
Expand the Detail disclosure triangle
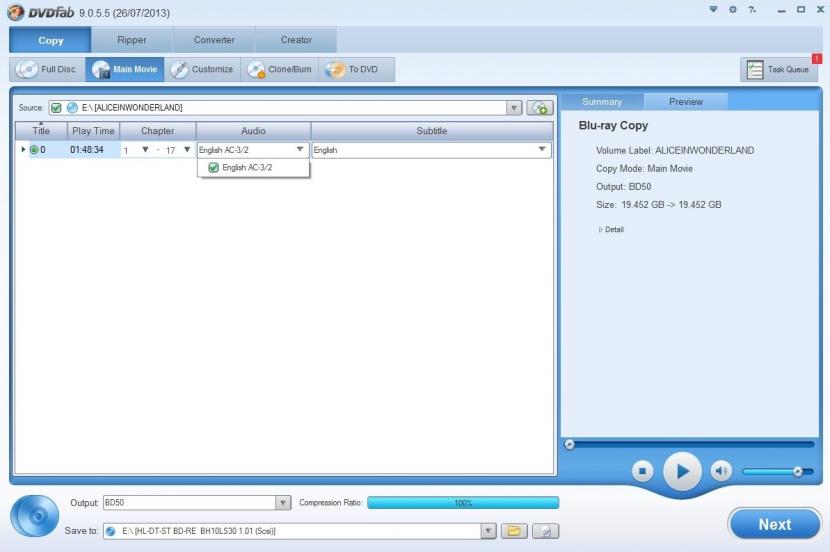pyautogui.click(x=600, y=230)
